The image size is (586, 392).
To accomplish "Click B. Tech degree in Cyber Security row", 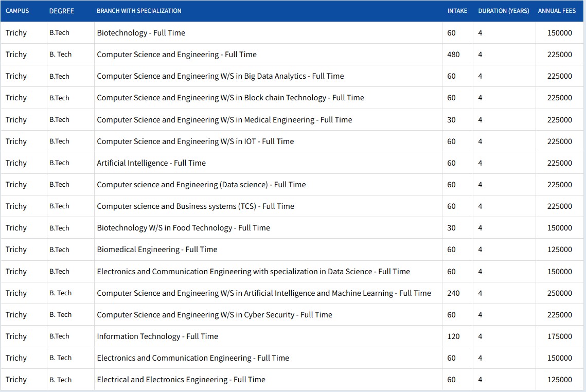I will point(61,315).
